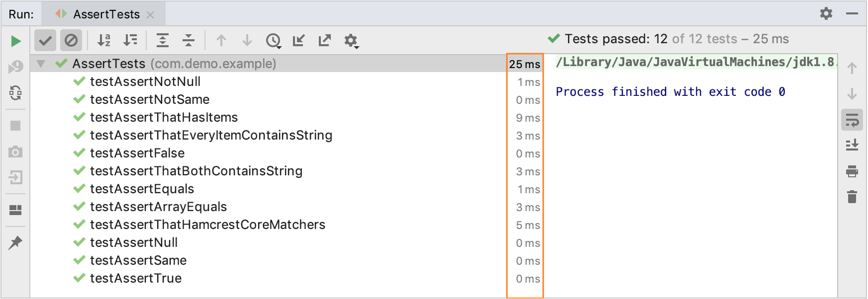Close the AssertTests tab
The width and height of the screenshot is (868, 299).
pyautogui.click(x=150, y=15)
